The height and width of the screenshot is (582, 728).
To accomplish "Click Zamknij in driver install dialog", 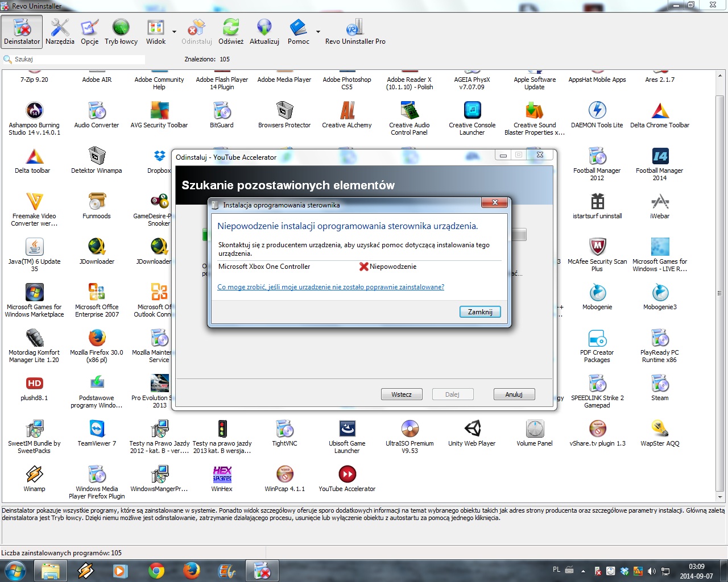I will [480, 311].
